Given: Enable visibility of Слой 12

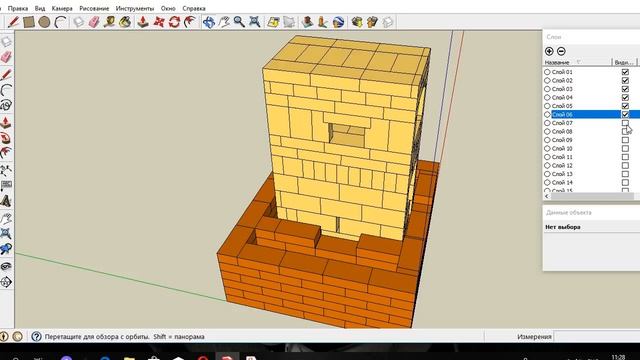Looking at the screenshot, I should (625, 166).
